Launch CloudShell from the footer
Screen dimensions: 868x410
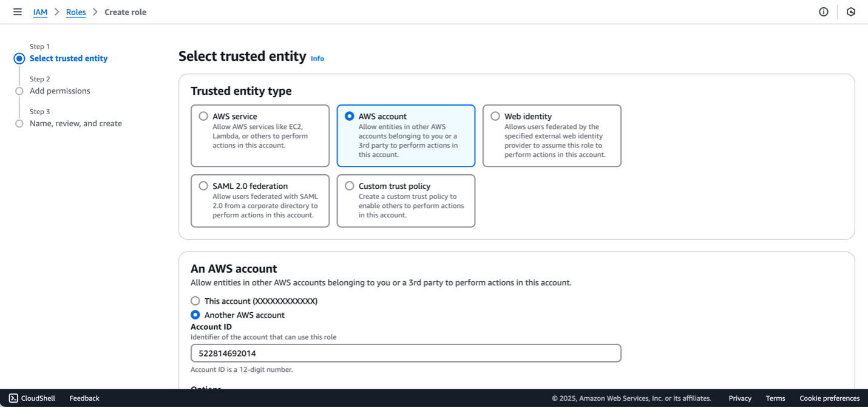coord(31,398)
